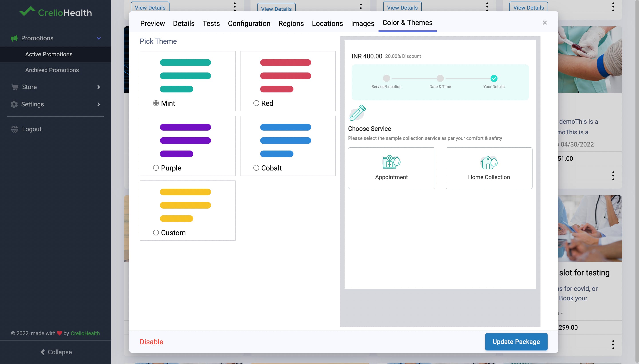The width and height of the screenshot is (639, 364).
Task: Collapse the sidebar with Collapse control
Action: (x=56, y=352)
